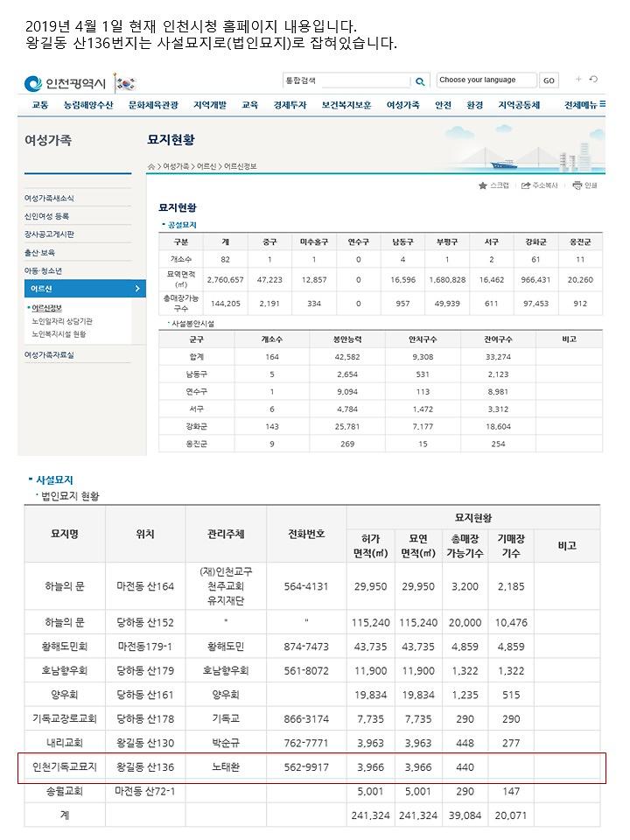
Task: Open 노인복지시설 현황 sidebar sublink
Action: (x=59, y=334)
